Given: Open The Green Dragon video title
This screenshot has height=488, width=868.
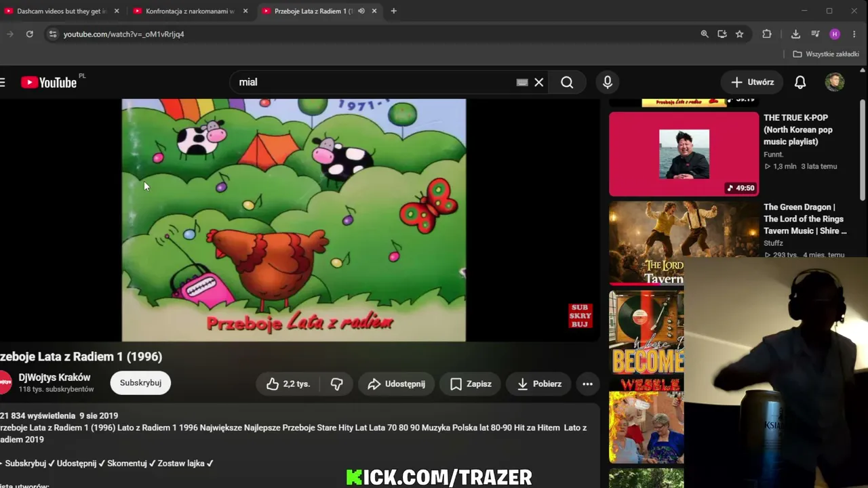Looking at the screenshot, I should click(805, 219).
